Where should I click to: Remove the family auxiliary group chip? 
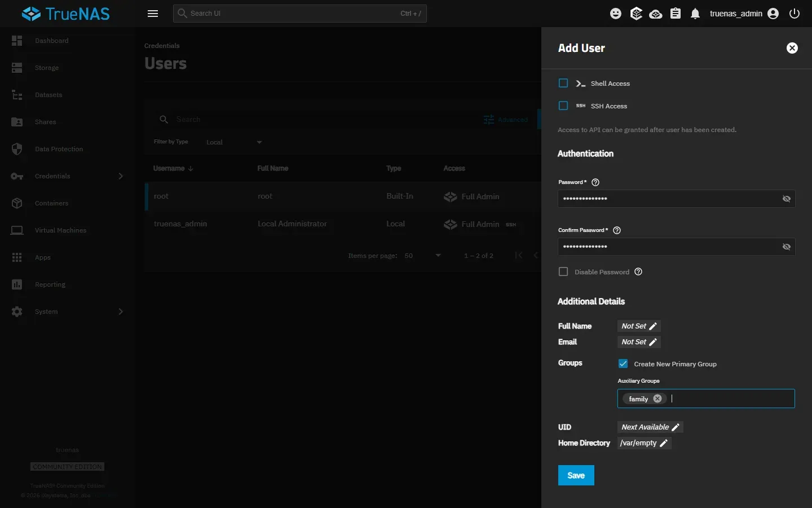pos(657,398)
